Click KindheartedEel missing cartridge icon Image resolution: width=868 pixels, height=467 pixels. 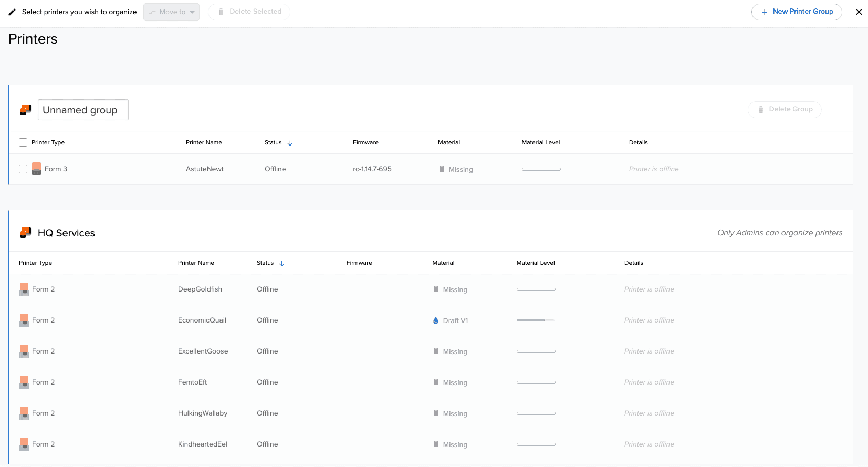[436, 444]
